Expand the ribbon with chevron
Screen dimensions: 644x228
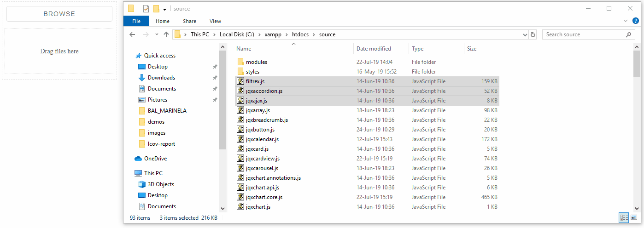coord(626,21)
